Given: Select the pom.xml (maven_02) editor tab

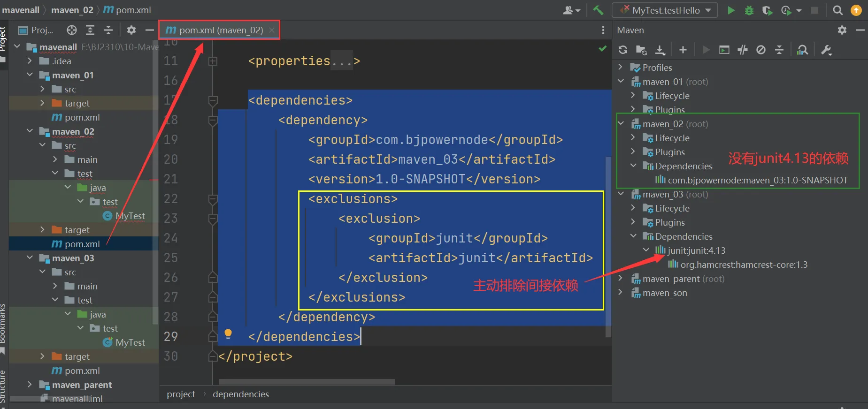Looking at the screenshot, I should pyautogui.click(x=219, y=30).
